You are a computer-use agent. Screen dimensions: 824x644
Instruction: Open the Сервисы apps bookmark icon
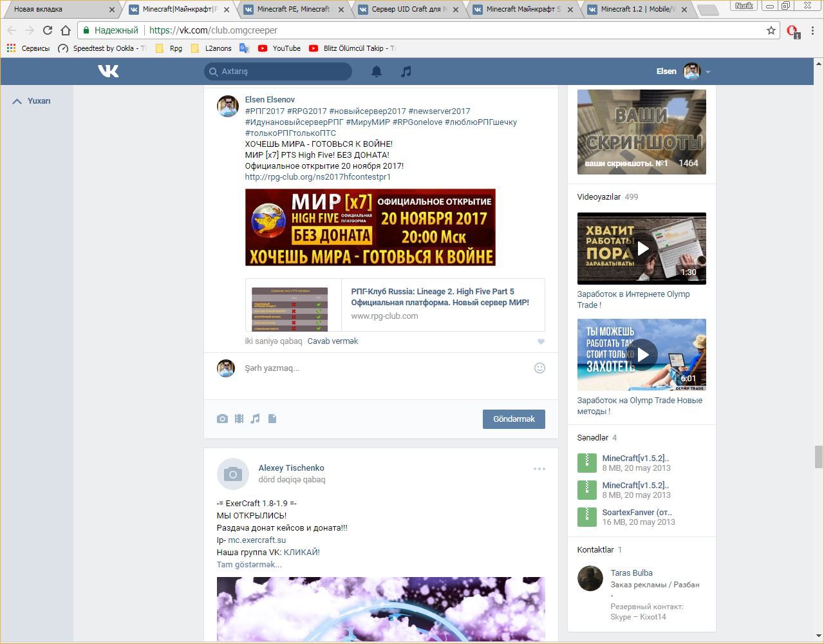click(x=11, y=48)
